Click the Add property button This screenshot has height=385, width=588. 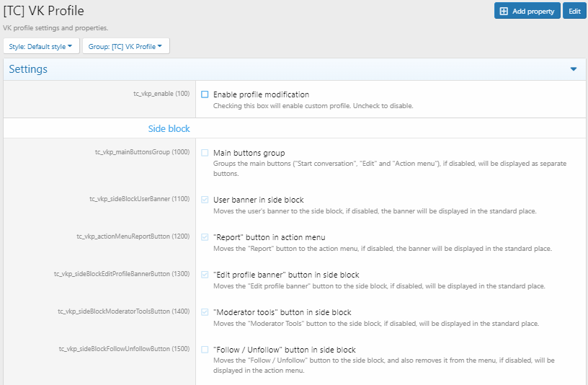(x=527, y=11)
